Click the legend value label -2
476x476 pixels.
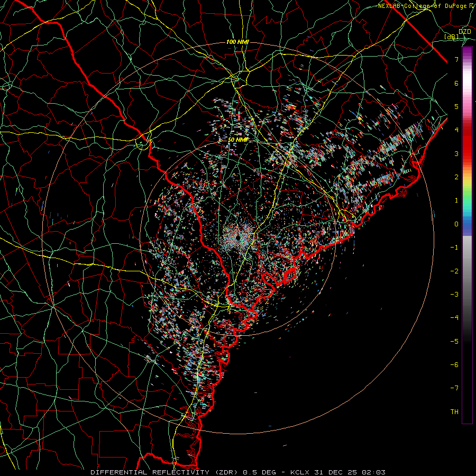click(x=454, y=271)
